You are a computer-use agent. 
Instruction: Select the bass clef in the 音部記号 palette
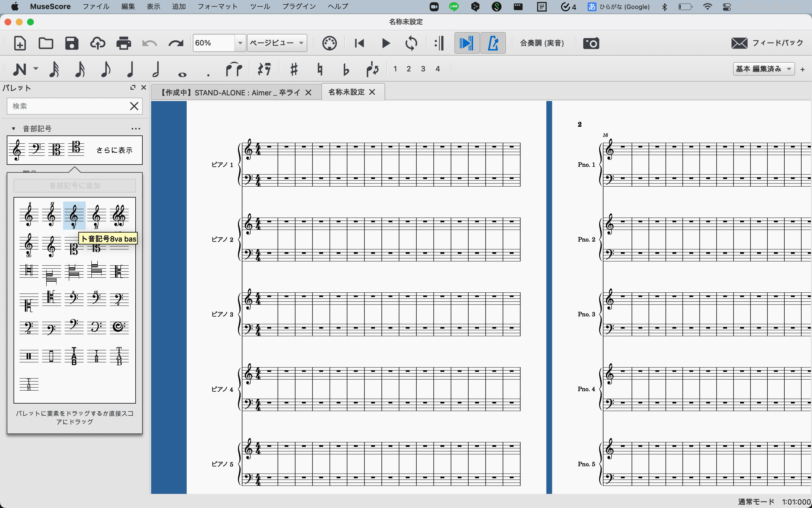point(36,150)
